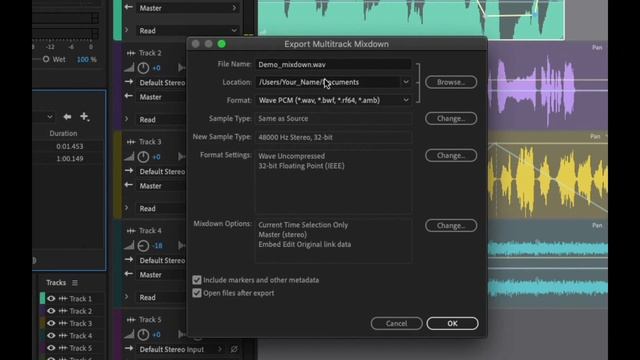
Task: Hide Track 4 using its eye icon
Action: tap(51, 336)
